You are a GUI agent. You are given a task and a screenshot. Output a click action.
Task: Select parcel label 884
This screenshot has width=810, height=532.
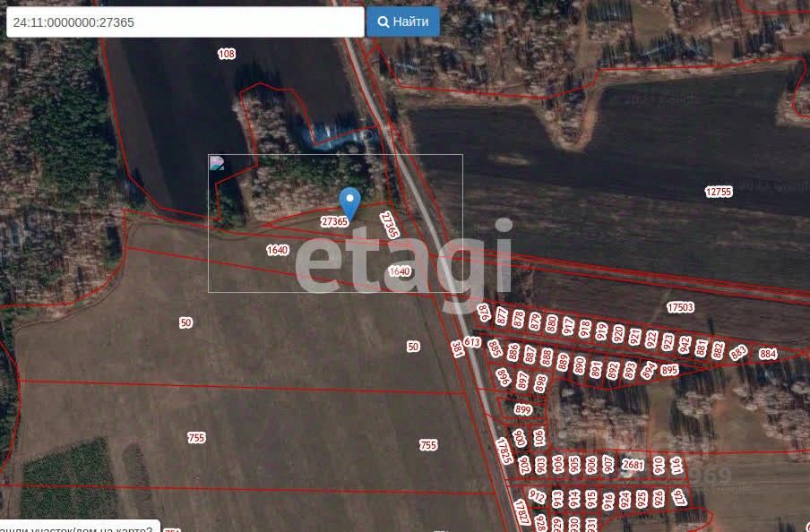coord(768,355)
